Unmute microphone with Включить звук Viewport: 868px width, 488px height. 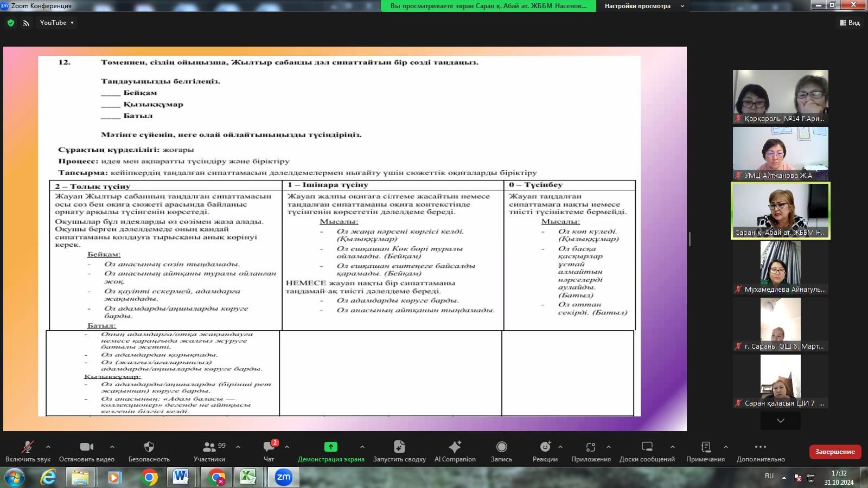coord(27,447)
